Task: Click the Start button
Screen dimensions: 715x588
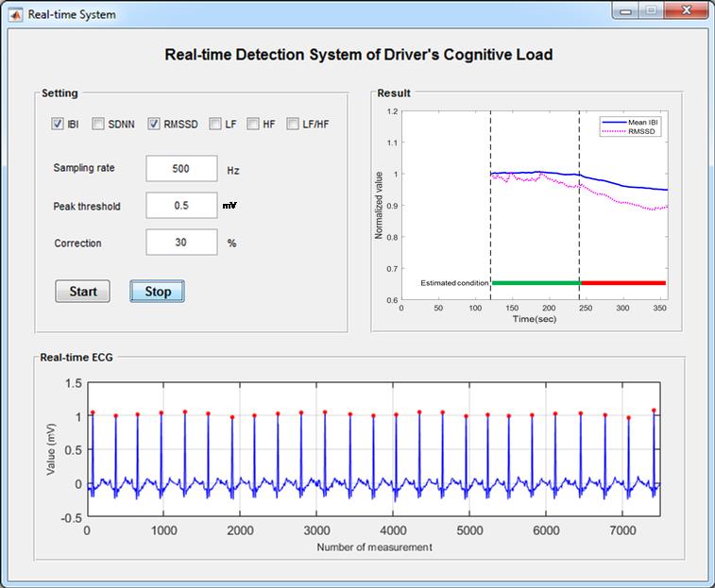Action: click(82, 292)
